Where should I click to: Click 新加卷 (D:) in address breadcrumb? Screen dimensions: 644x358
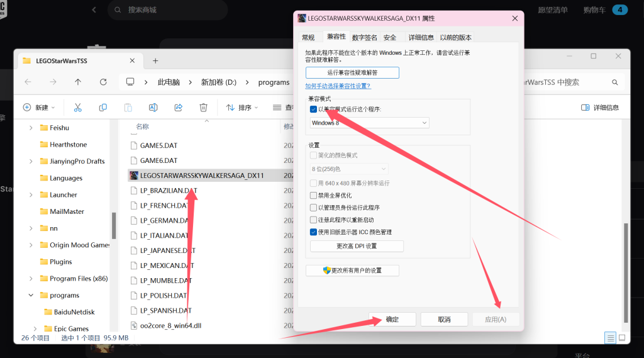pyautogui.click(x=218, y=82)
